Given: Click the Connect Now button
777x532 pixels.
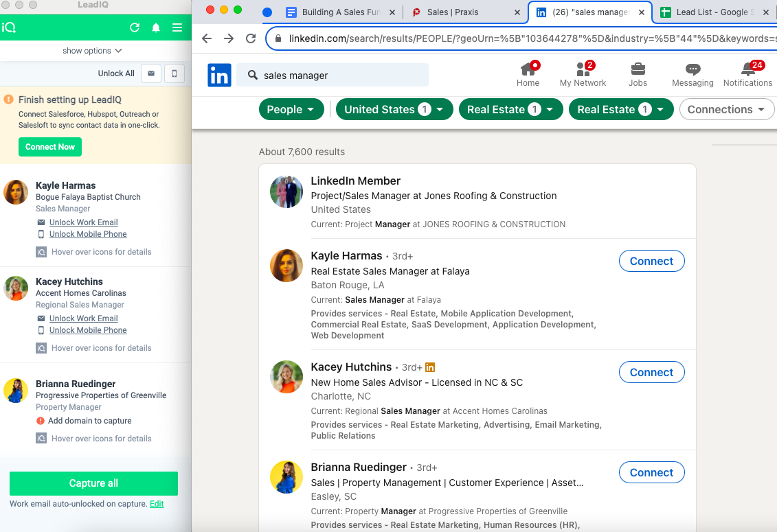Looking at the screenshot, I should click(x=50, y=147).
